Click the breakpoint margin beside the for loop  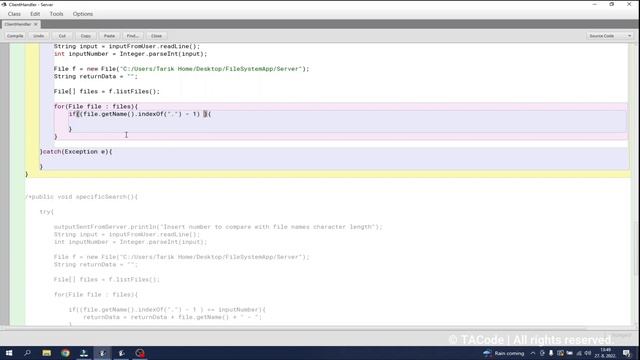tap(4, 107)
